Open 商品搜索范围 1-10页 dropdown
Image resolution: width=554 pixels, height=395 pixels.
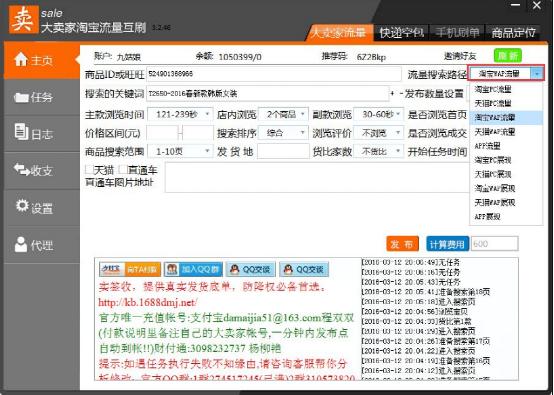(x=180, y=151)
